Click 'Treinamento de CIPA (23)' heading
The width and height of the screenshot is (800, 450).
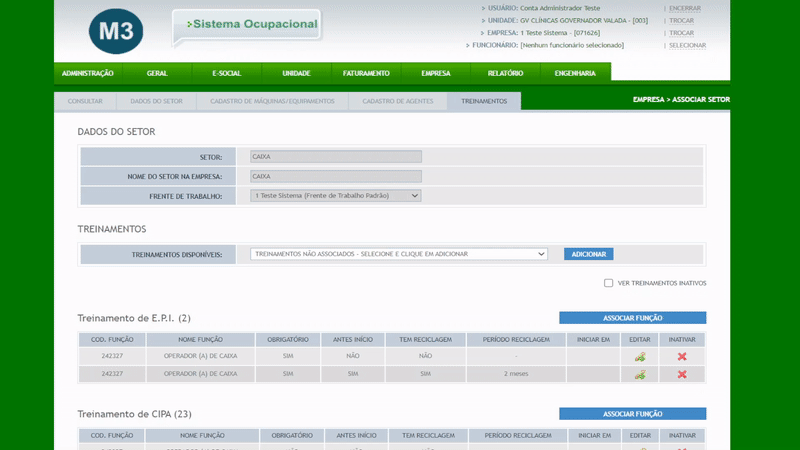point(135,414)
